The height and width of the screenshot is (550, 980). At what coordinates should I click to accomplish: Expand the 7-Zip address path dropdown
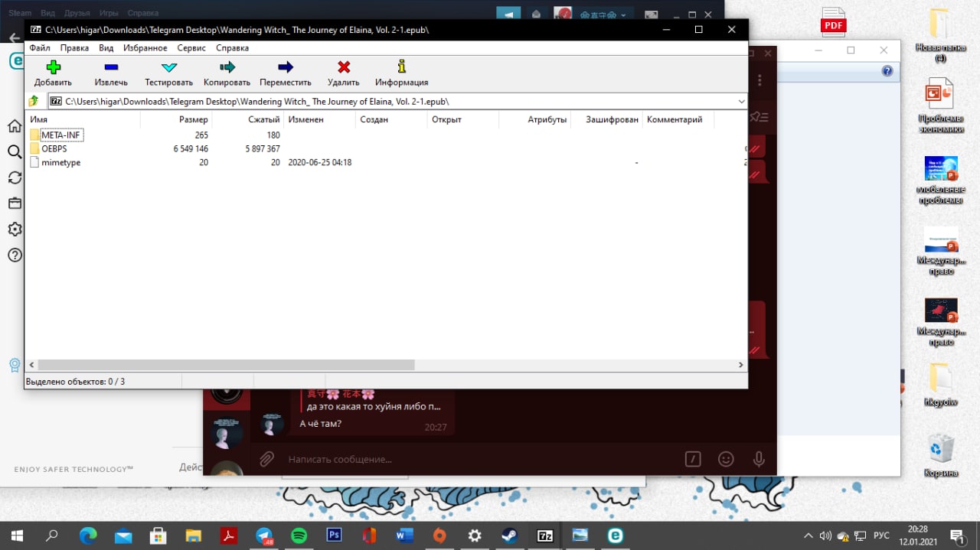tap(741, 101)
